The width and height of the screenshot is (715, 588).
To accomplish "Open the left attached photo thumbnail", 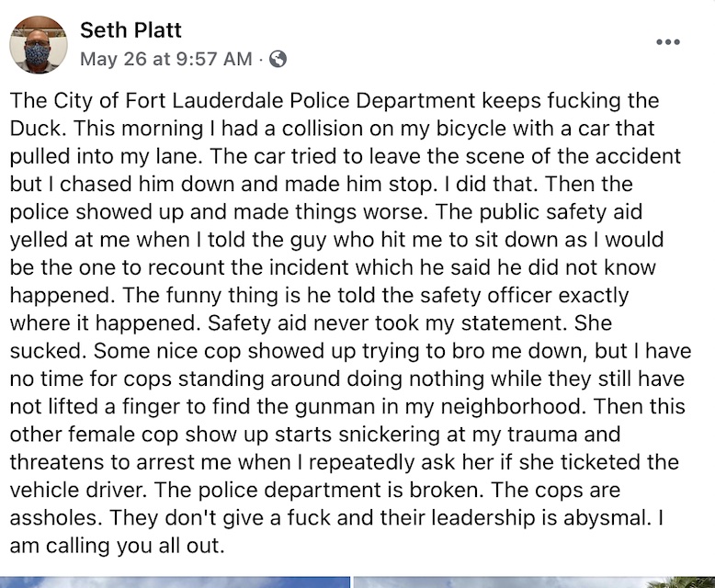I will point(176,582).
